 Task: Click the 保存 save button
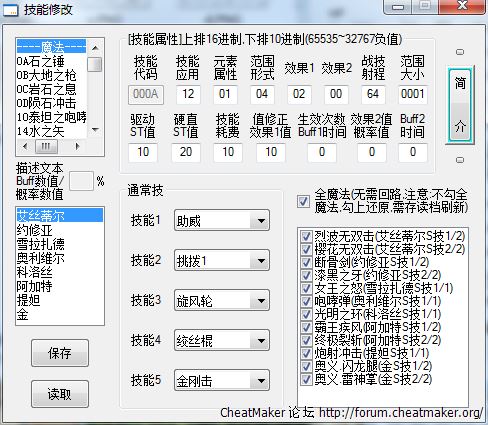(x=60, y=353)
